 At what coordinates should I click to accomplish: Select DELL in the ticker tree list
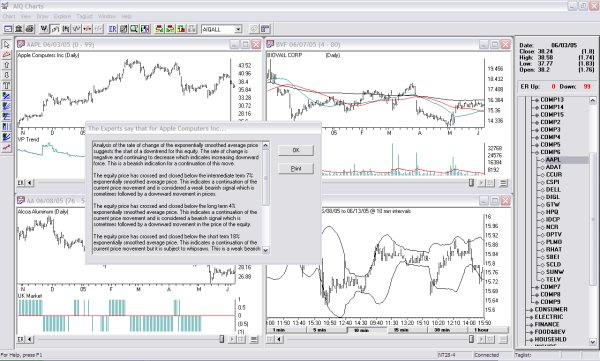[553, 189]
